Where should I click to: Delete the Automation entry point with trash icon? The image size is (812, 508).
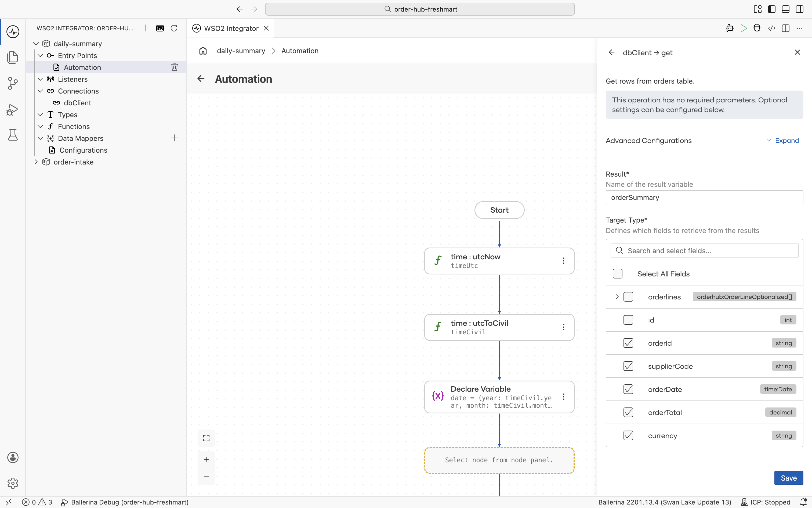tap(175, 67)
